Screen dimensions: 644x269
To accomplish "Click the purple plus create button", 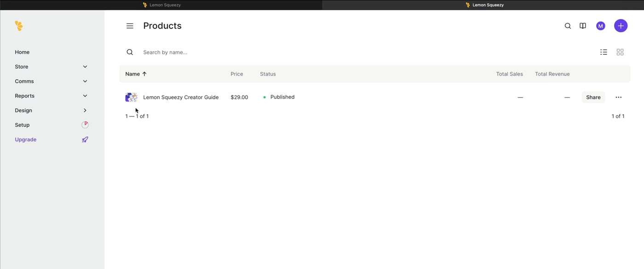I will pos(621,26).
